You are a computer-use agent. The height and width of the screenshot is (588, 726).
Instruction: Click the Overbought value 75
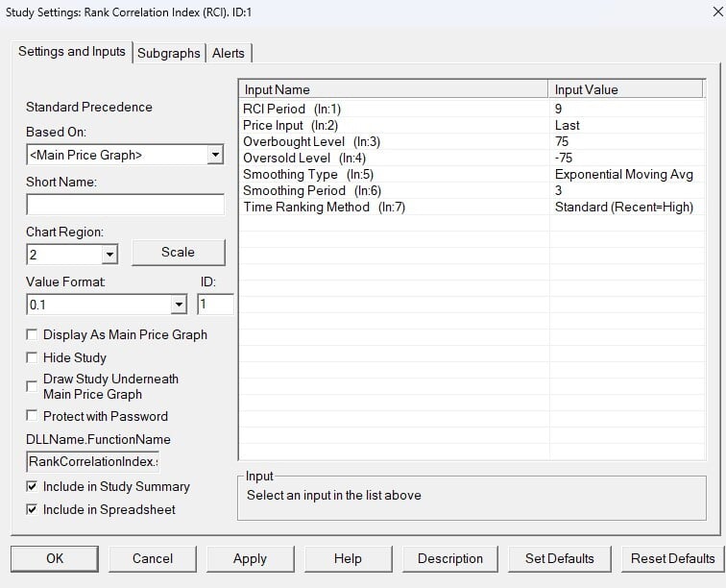click(x=562, y=141)
